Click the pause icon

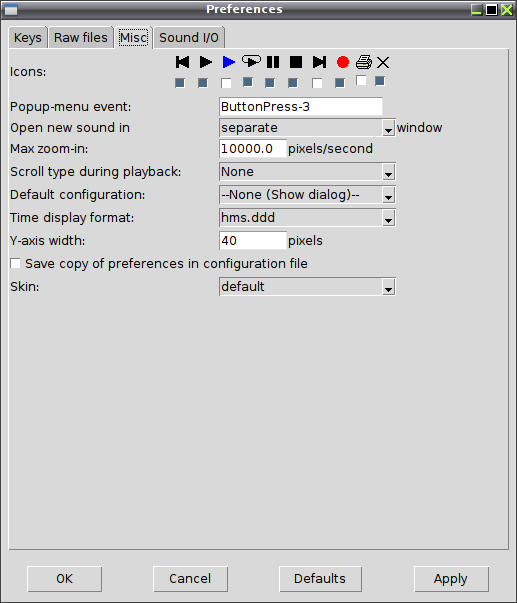[x=273, y=62]
